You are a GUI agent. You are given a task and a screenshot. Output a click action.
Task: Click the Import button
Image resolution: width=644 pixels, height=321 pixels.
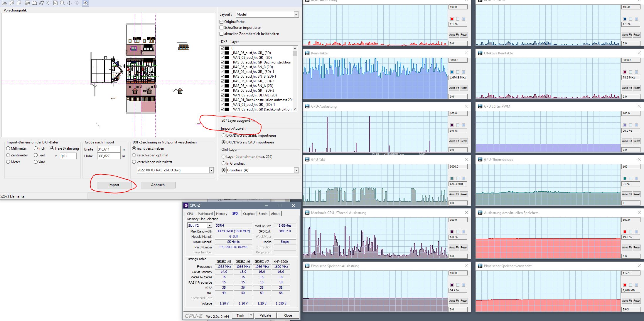pos(114,185)
